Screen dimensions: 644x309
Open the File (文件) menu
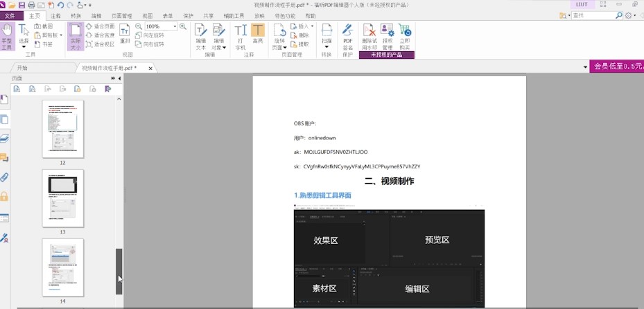coord(10,15)
